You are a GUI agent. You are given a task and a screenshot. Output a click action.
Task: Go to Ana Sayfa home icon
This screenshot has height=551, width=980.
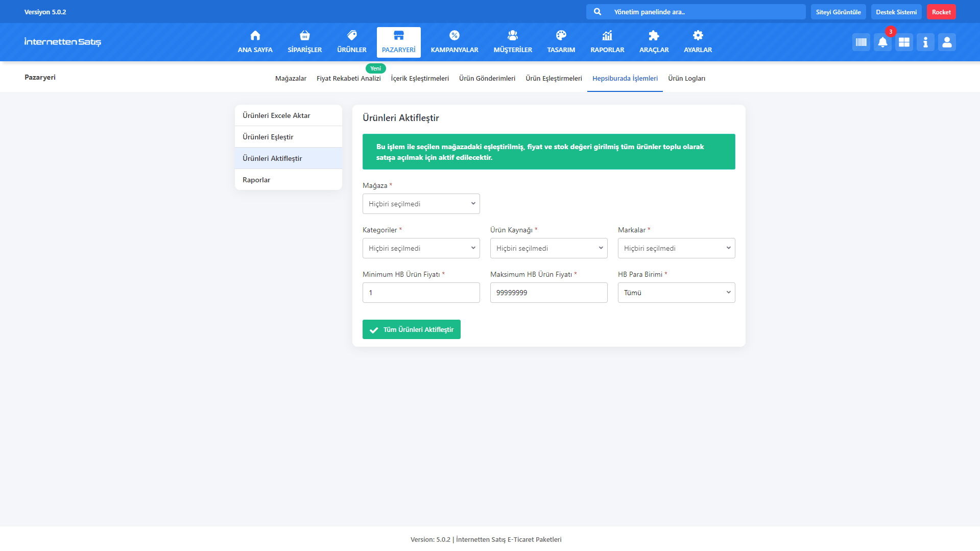pos(255,36)
